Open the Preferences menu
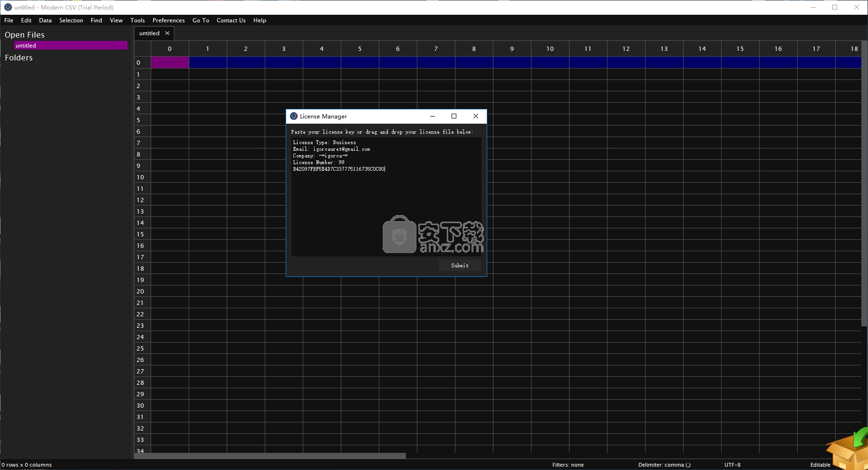 [168, 20]
